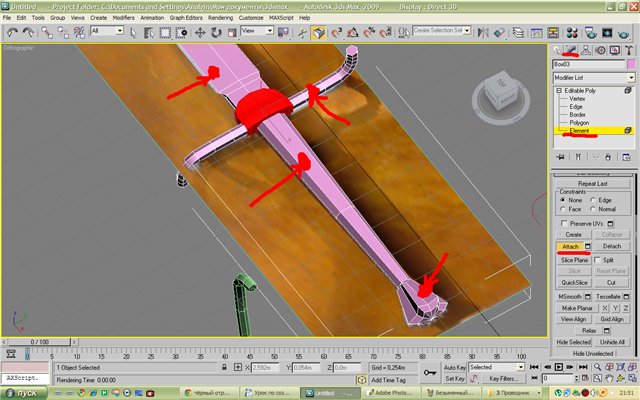Open the Create menu
Screen dimensions: 640x400
coord(98,18)
